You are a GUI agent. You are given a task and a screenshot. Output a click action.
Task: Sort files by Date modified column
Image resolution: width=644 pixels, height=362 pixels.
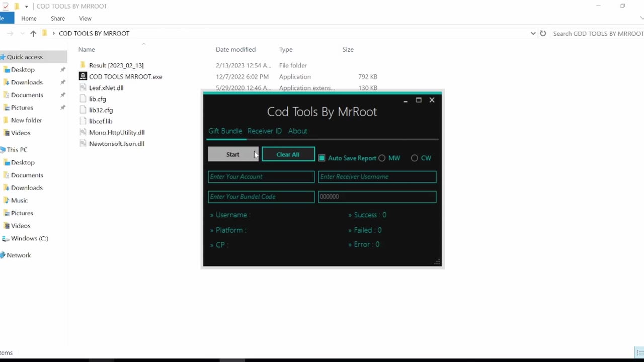click(235, 49)
